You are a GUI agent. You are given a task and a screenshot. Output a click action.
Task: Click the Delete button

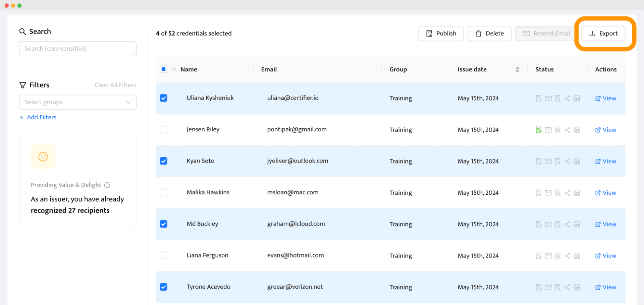coord(489,34)
